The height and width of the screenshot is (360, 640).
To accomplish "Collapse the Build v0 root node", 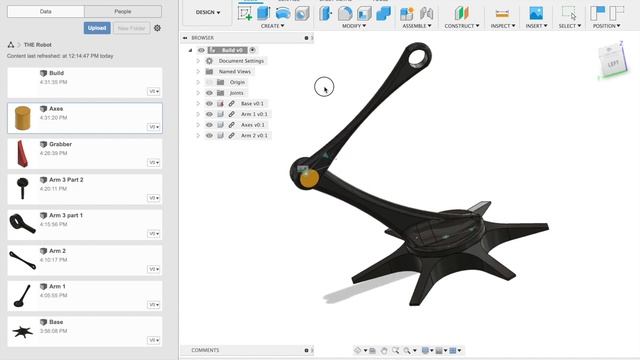I will pyautogui.click(x=190, y=50).
